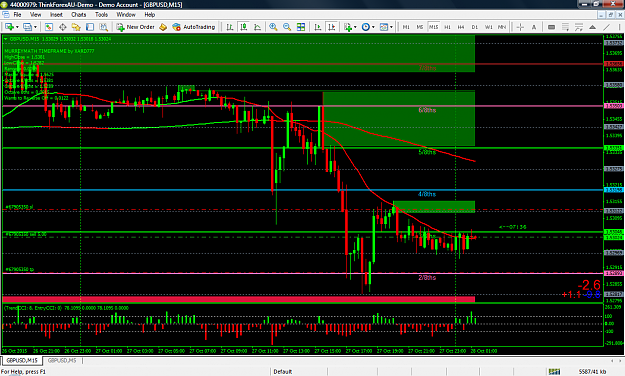625x376 pixels.
Task: Click the blue 4/8ths Murrey level line
Action: pos(303,190)
